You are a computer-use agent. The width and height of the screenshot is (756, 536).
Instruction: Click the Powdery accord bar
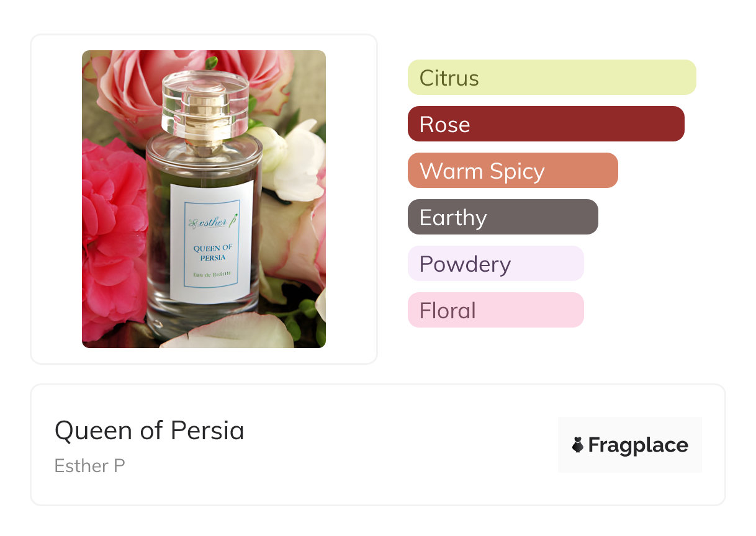click(495, 264)
